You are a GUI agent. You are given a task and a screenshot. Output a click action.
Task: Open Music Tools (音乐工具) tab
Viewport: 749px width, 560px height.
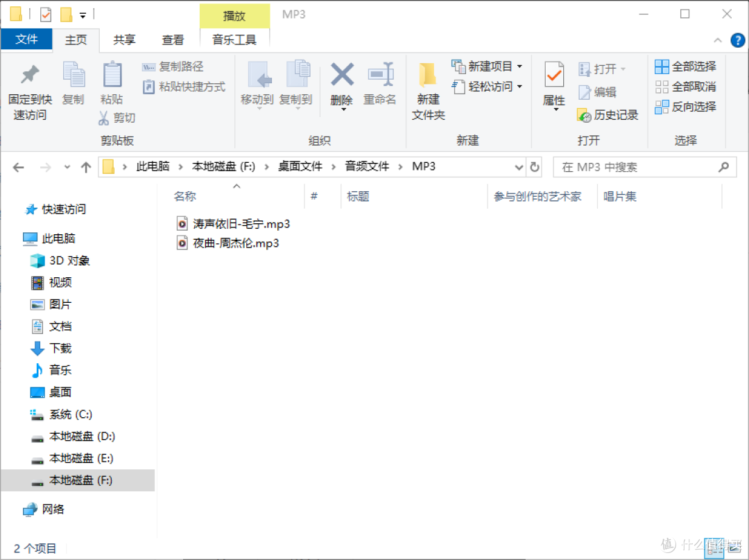234,40
